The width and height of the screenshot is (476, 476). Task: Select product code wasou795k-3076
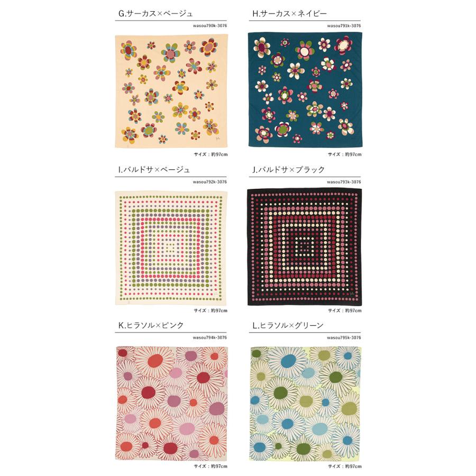point(344,337)
